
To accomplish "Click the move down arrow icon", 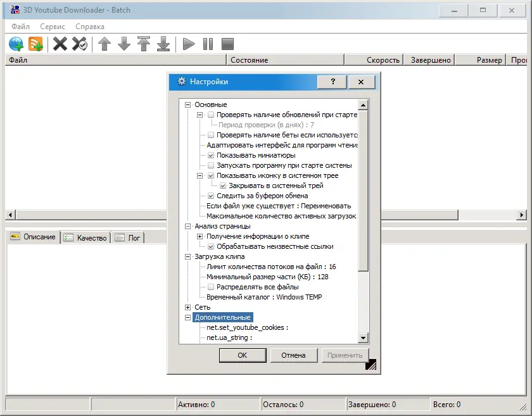I will coord(124,44).
